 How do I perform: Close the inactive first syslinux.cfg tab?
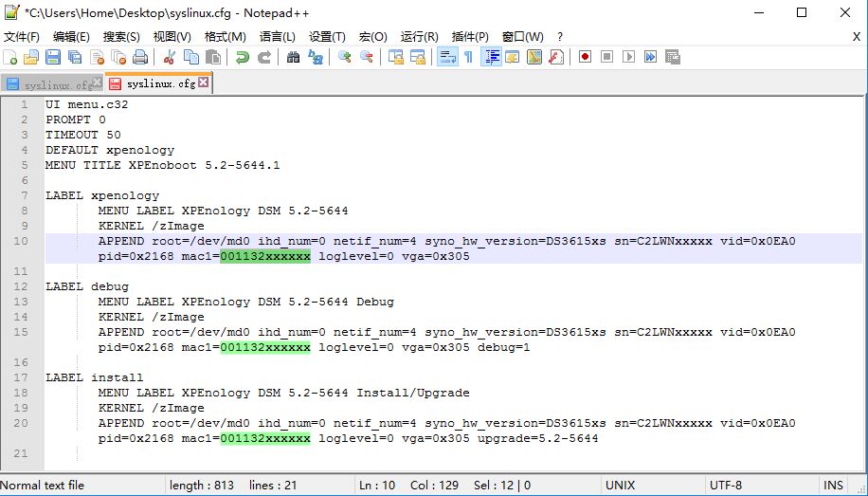click(98, 82)
